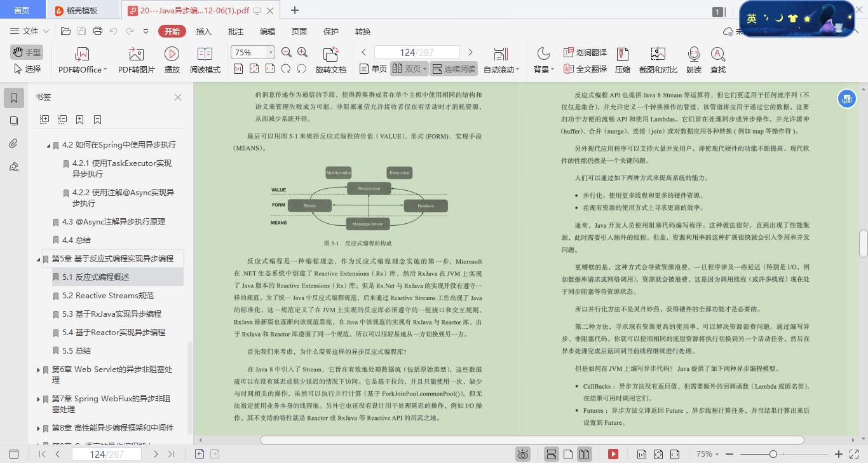Collapse 4.2 如何在Spring中使用异步执行 node
Screen dimensions: 868x463
[x=48, y=146]
